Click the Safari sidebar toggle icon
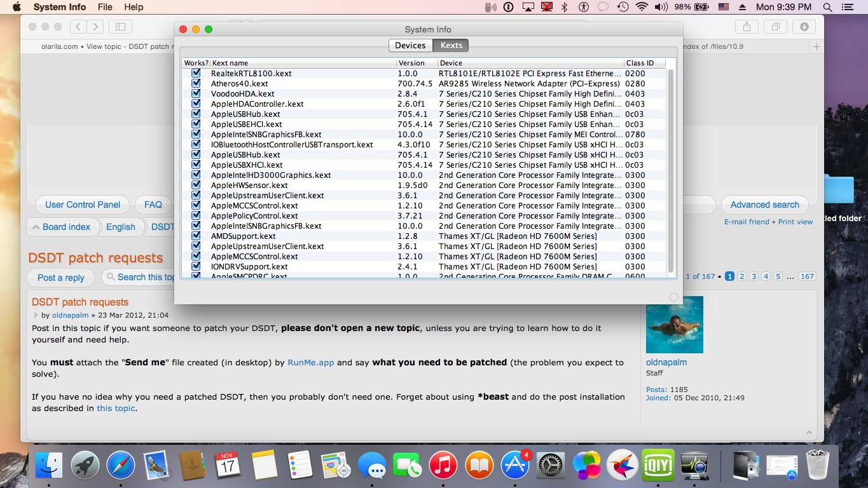 (x=120, y=27)
